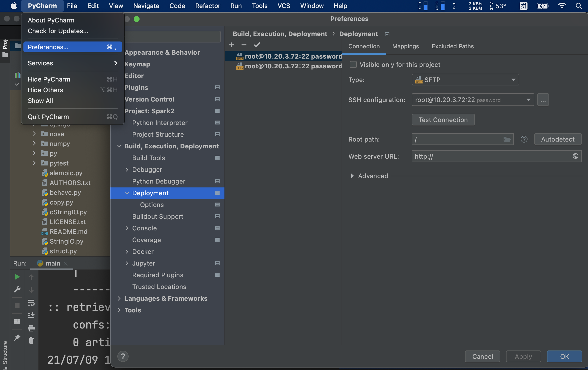This screenshot has height=370, width=588.
Task: Click the Autodetect button
Action: tap(558, 139)
